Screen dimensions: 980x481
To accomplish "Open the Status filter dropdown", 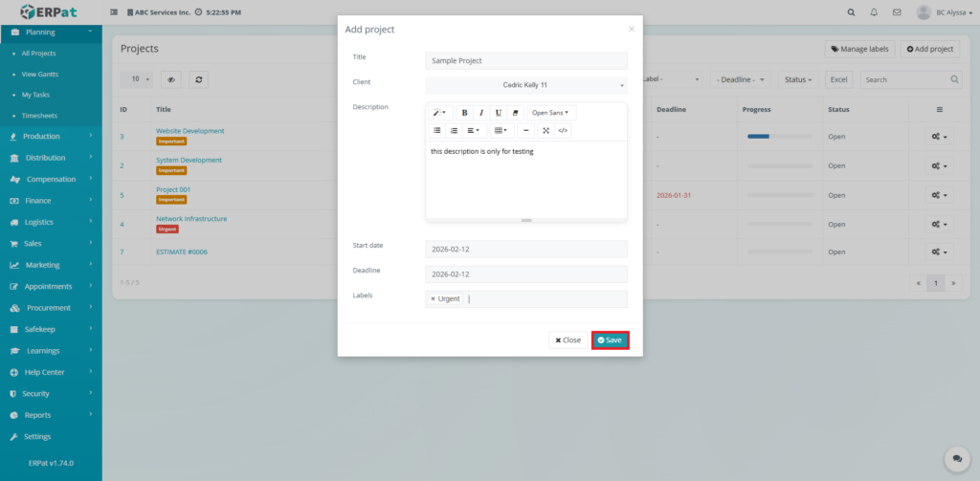I will [799, 80].
